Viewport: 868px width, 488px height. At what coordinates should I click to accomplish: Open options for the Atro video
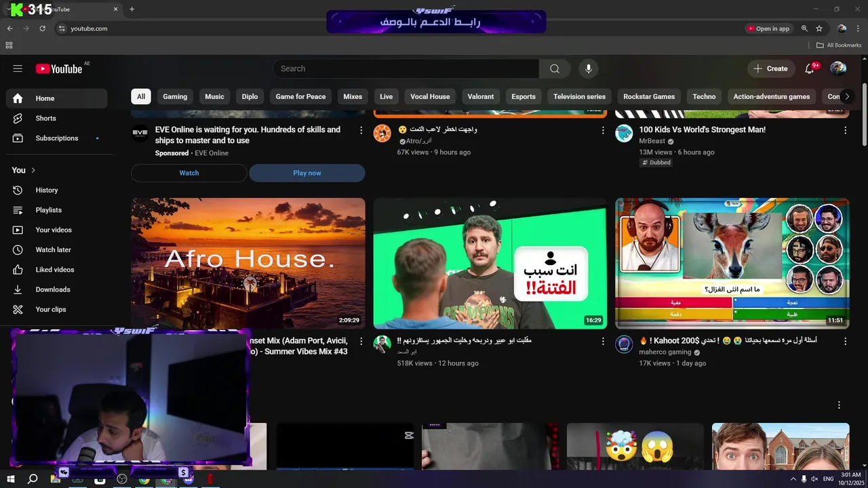point(603,130)
